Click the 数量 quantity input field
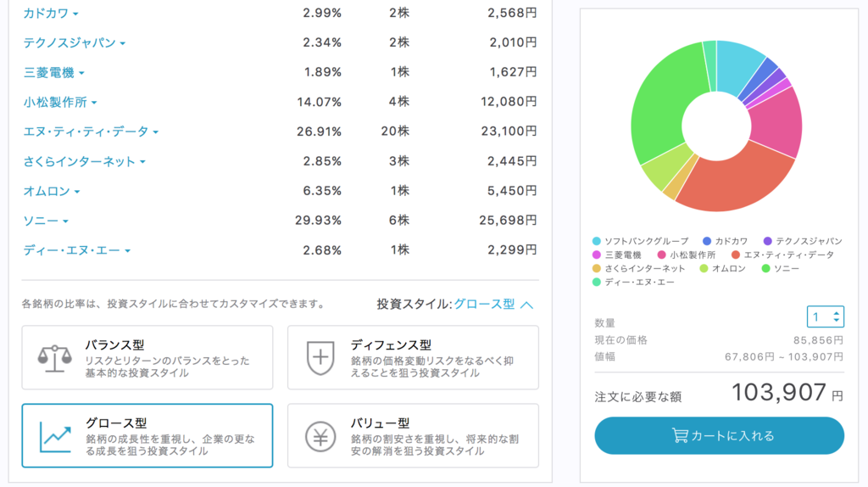This screenshot has height=487, width=868. [825, 317]
